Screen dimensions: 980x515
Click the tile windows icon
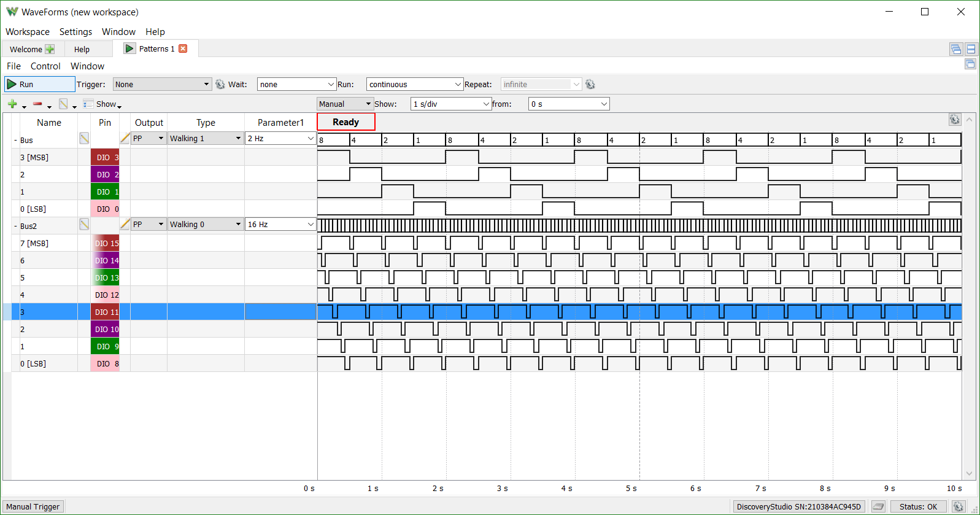tap(971, 49)
